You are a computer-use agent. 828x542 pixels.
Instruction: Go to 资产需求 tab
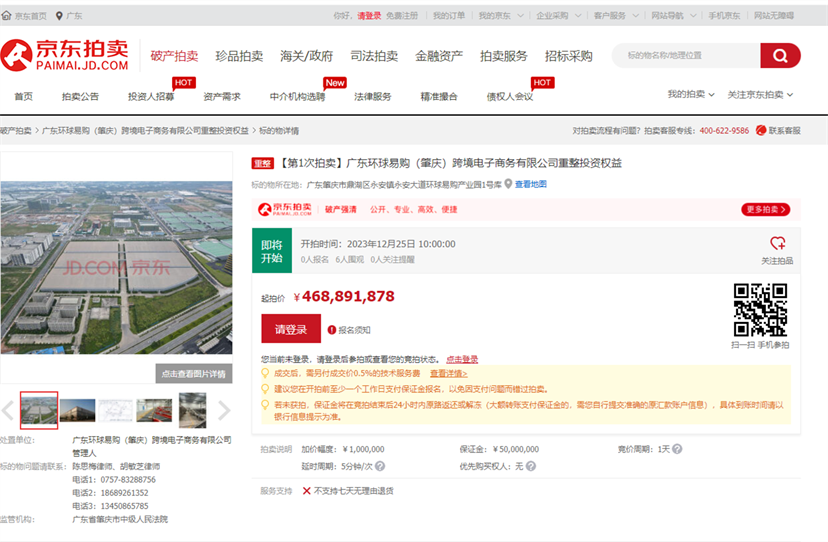coord(222,96)
